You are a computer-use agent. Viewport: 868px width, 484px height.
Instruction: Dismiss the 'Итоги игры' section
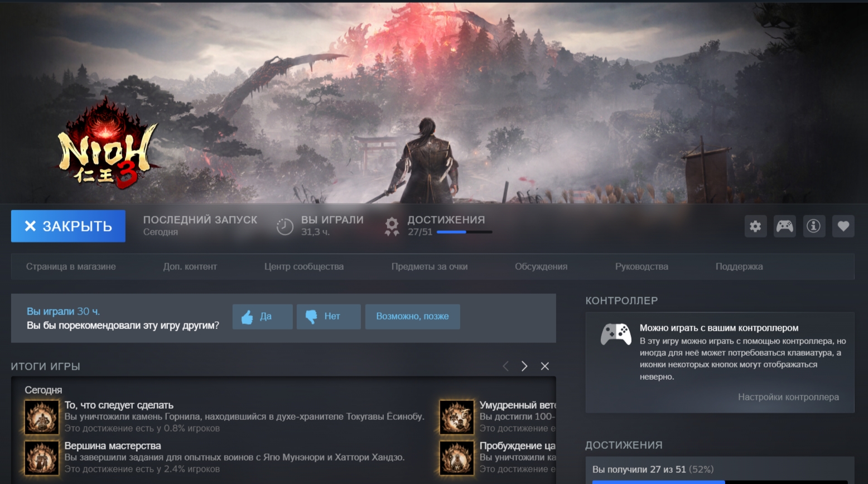545,366
